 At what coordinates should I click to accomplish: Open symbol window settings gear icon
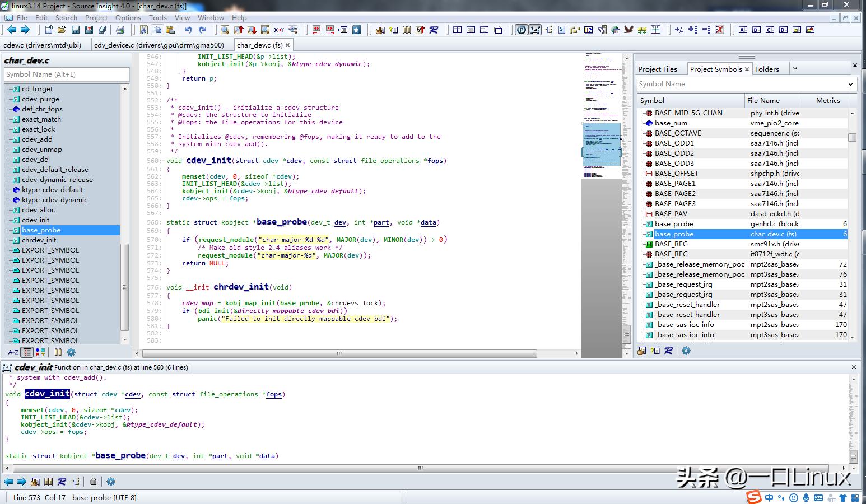(71, 352)
